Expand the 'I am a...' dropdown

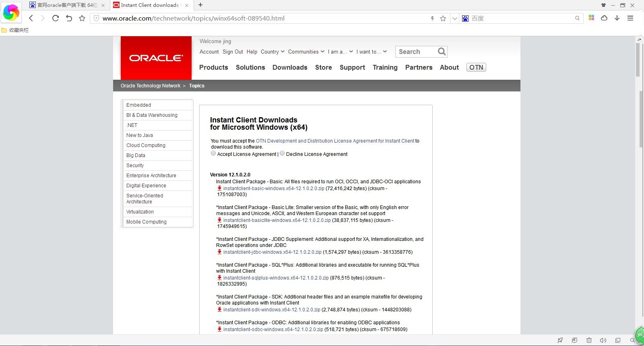(341, 52)
